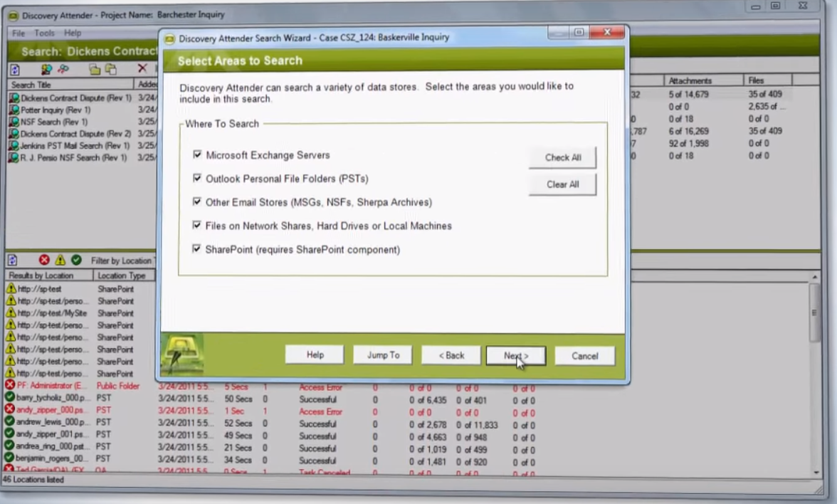Uncheck Microsoft Exchange Servers
The width and height of the screenshot is (837, 504).
coord(197,154)
